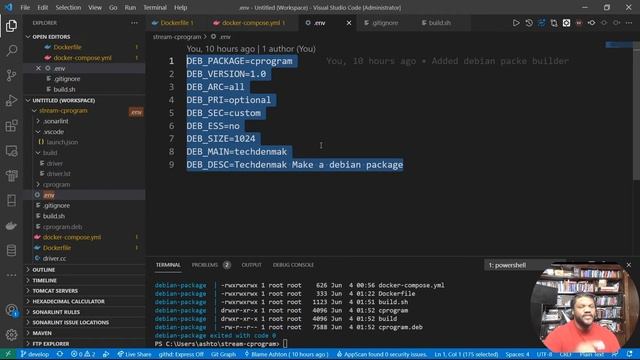The height and width of the screenshot is (360, 640).
Task: Open the File menu
Action: click(25, 7)
